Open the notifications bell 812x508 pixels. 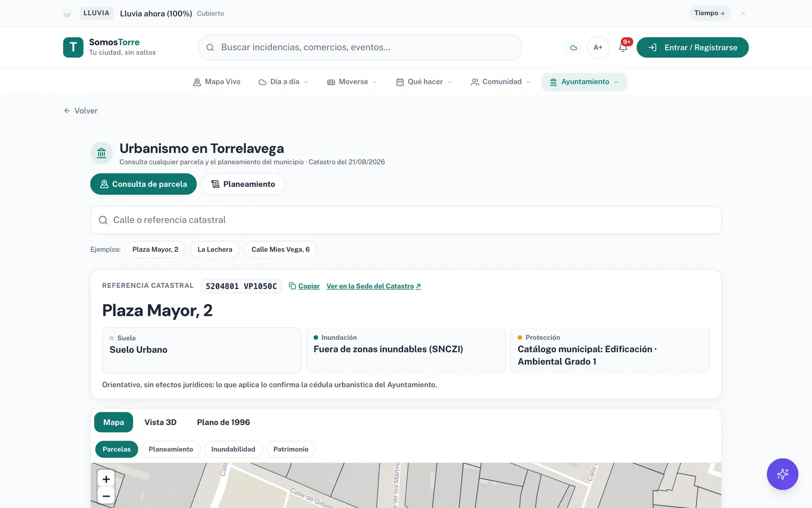[x=623, y=47]
